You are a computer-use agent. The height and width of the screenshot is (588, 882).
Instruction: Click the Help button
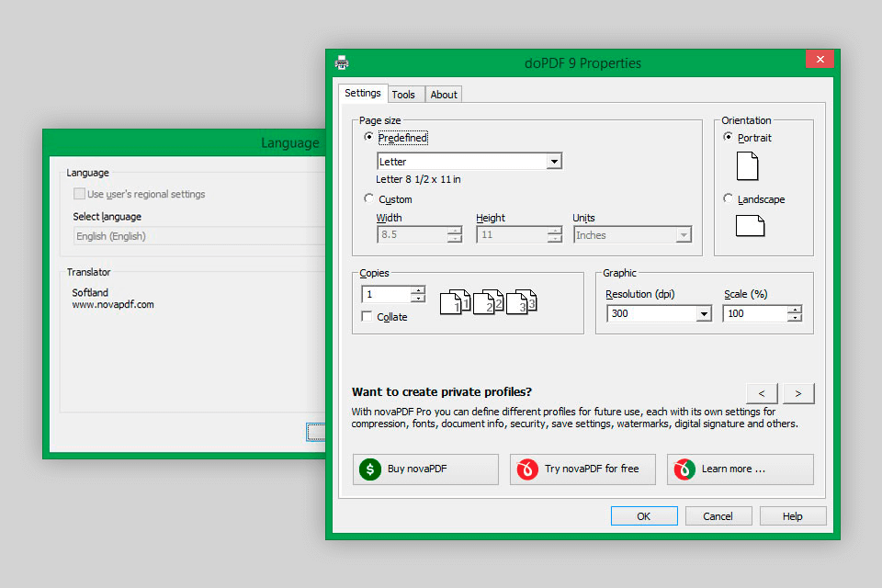792,516
